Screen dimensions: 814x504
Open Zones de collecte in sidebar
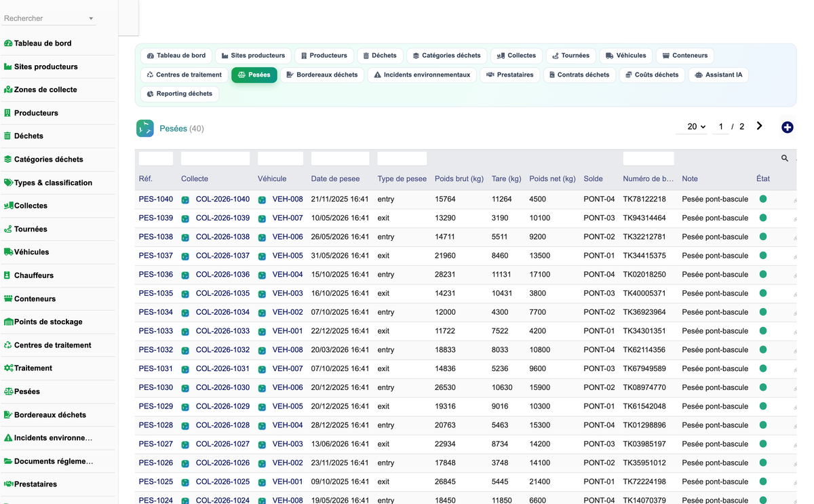point(45,90)
